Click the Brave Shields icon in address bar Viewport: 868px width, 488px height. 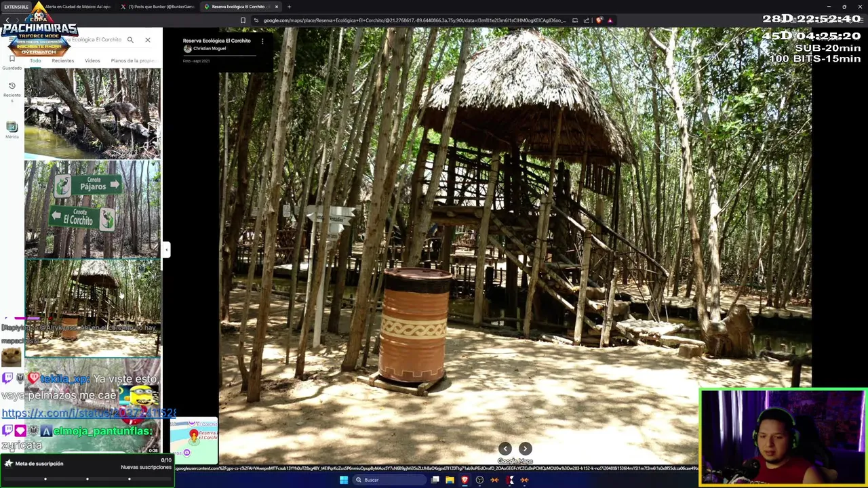point(599,20)
